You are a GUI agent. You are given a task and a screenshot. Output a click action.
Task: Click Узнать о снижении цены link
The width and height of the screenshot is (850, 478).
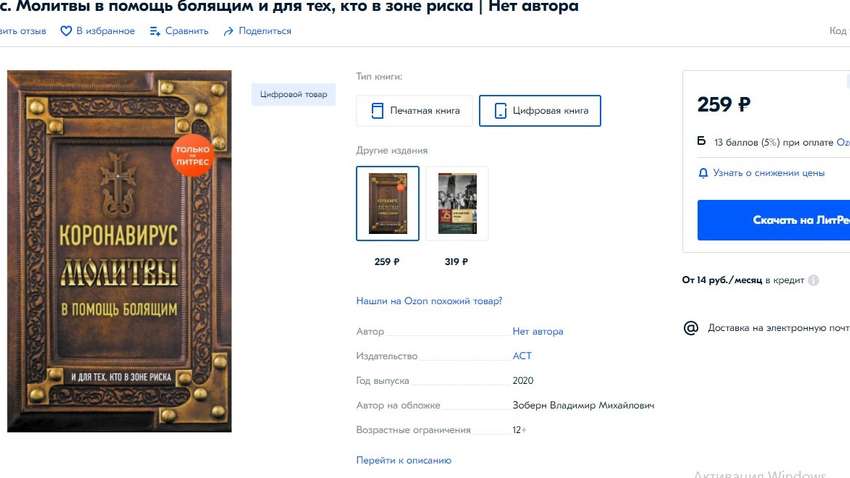[769, 173]
